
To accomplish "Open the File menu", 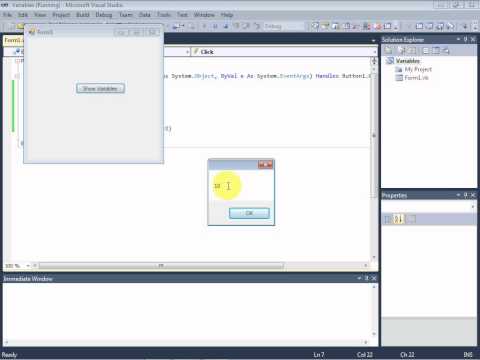I will pos(7,15).
